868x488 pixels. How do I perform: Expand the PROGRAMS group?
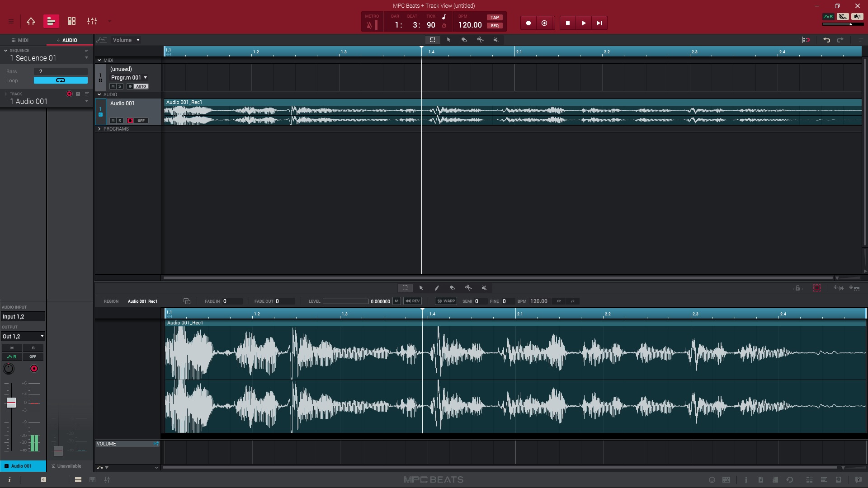99,129
